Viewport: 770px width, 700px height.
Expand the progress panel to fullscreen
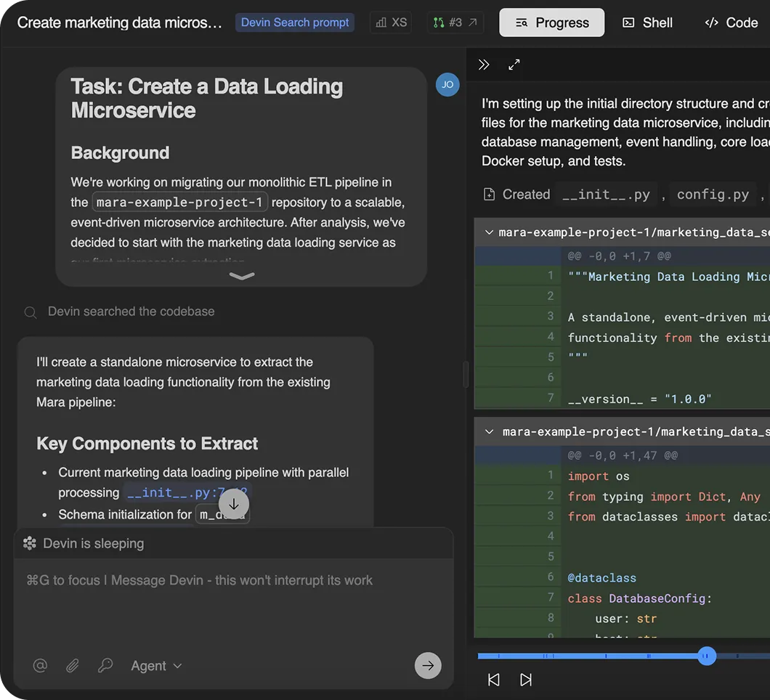click(514, 65)
